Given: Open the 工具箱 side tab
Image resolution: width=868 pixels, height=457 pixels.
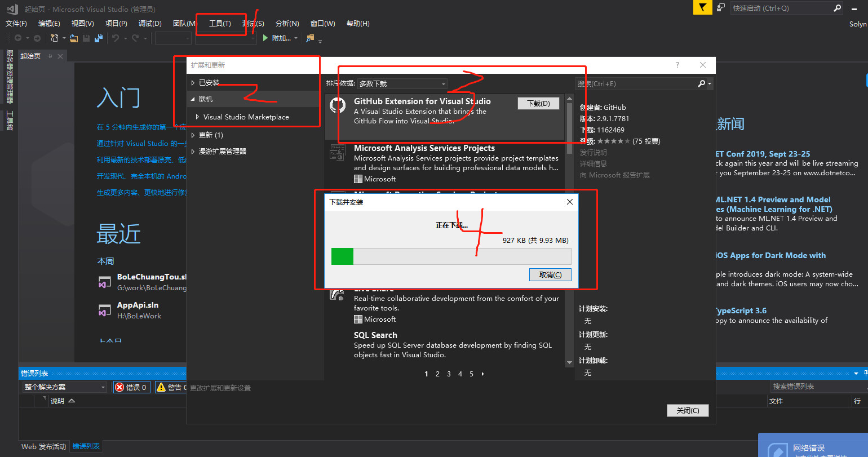Looking at the screenshot, I should (x=9, y=121).
